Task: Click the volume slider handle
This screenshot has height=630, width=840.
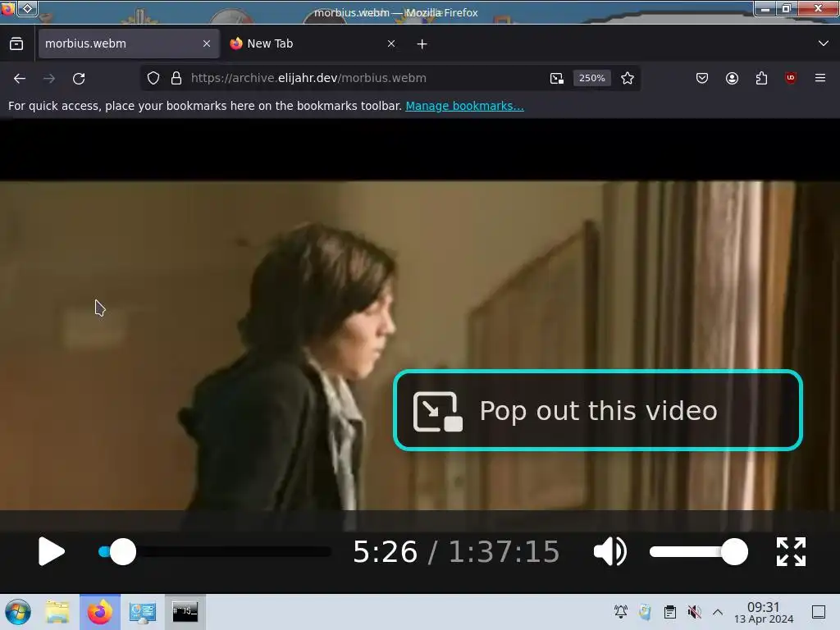Action: pos(734,552)
